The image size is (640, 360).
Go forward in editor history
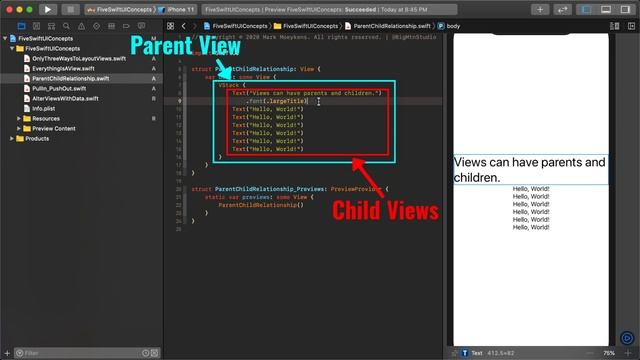pyautogui.click(x=195, y=26)
